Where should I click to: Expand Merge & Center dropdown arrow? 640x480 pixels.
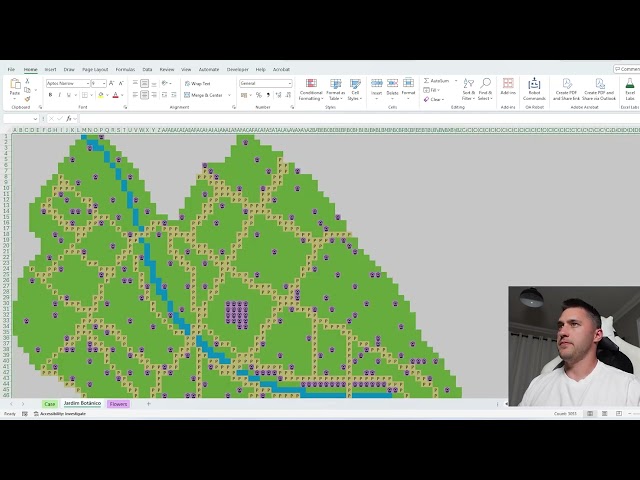point(229,95)
